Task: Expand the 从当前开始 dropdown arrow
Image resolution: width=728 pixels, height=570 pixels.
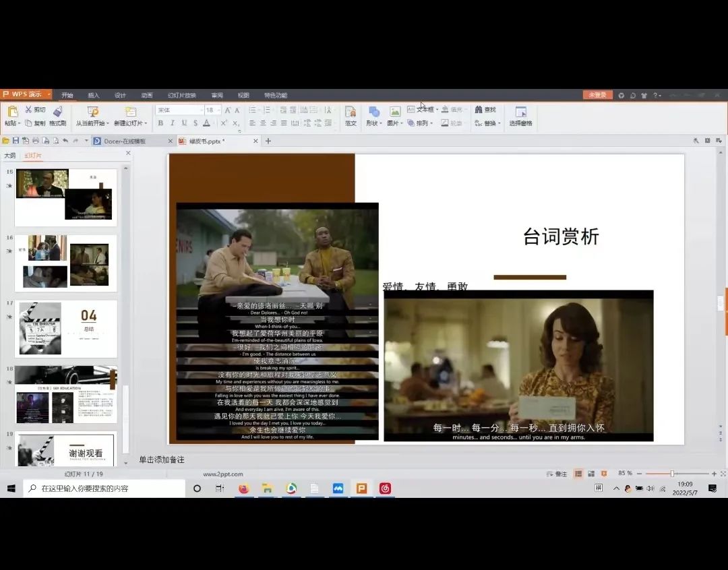Action: tap(107, 123)
